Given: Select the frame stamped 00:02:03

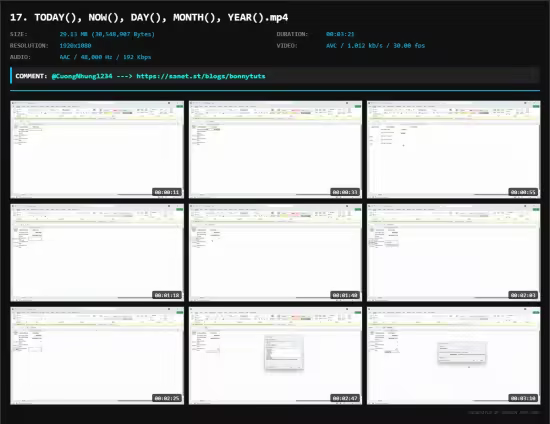Looking at the screenshot, I should pos(454,253).
